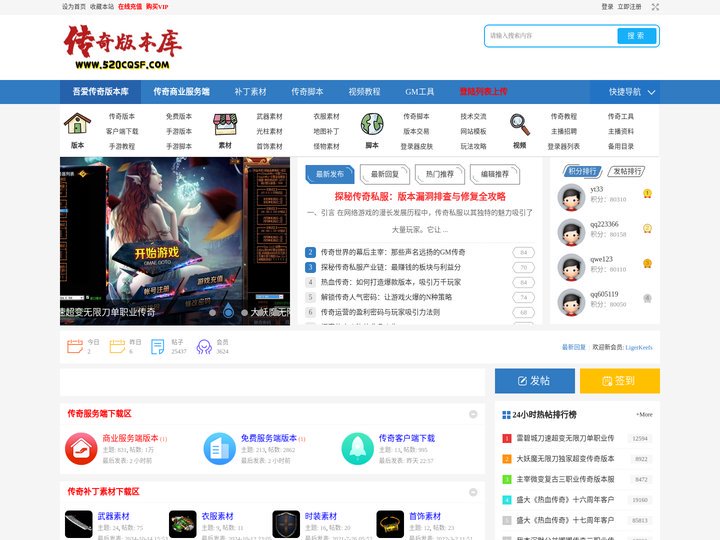Switch to the 热门推荐 tab
Image resolution: width=720 pixels, height=540 pixels.
pyautogui.click(x=440, y=174)
